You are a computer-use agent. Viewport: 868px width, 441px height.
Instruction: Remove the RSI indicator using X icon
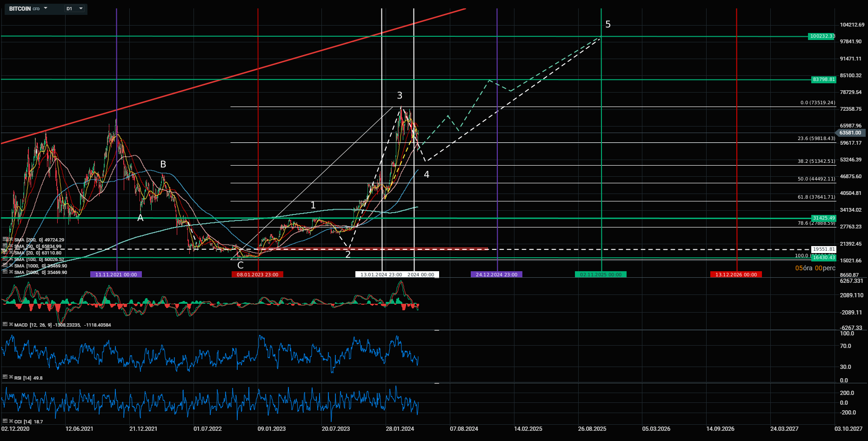pos(10,377)
